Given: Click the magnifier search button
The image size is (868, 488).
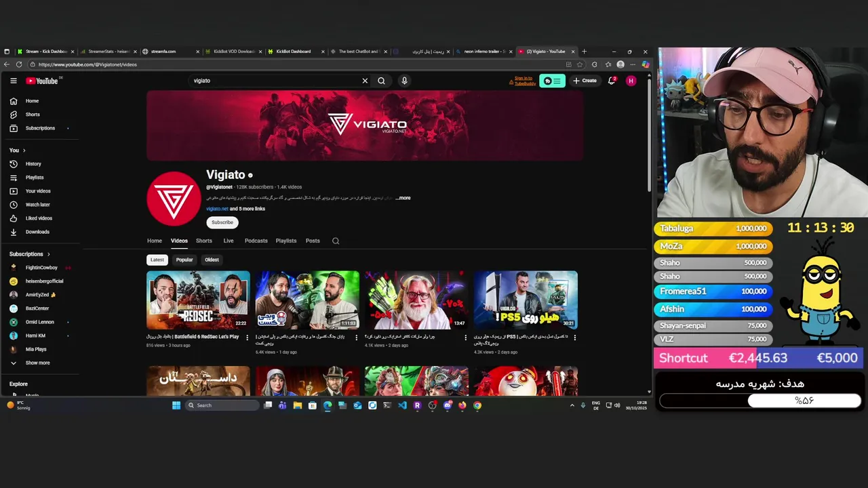Looking at the screenshot, I should click(x=381, y=81).
